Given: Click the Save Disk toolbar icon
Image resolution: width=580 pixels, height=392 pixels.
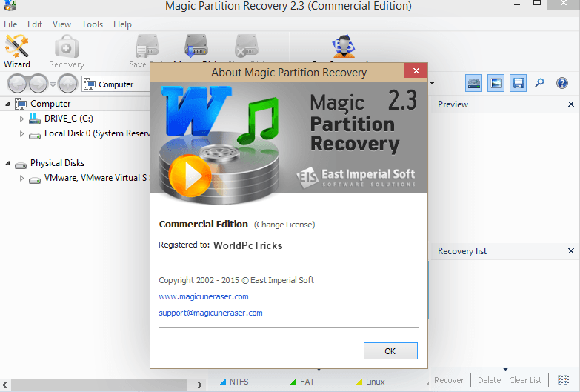Looking at the screenshot, I should click(147, 47).
